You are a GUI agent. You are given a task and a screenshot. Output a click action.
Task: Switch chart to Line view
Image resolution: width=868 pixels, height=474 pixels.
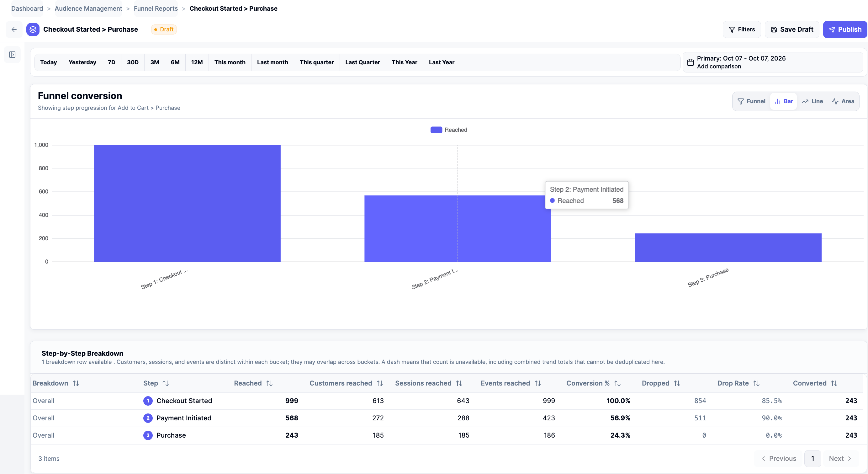[812, 101]
